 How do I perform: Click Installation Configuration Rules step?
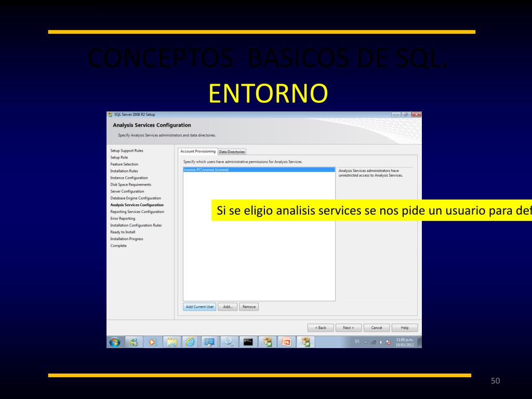tap(136, 225)
